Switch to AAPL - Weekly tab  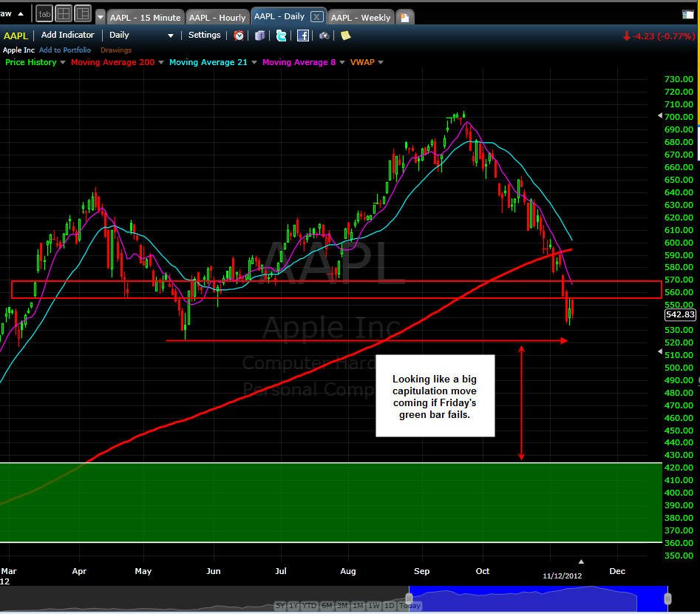[361, 18]
